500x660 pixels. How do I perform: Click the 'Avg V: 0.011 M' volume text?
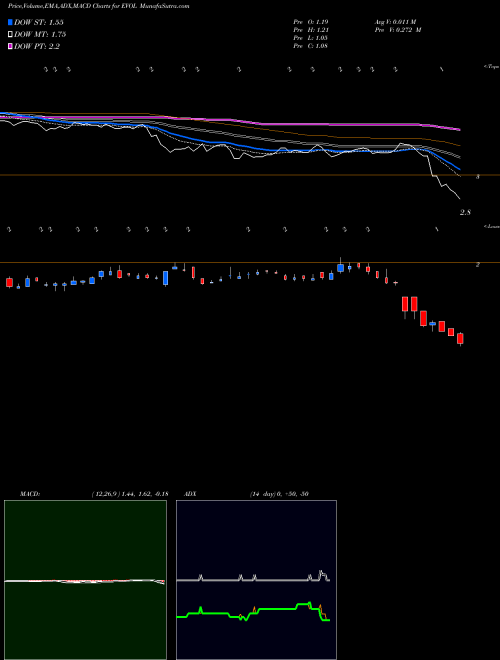[397, 22]
